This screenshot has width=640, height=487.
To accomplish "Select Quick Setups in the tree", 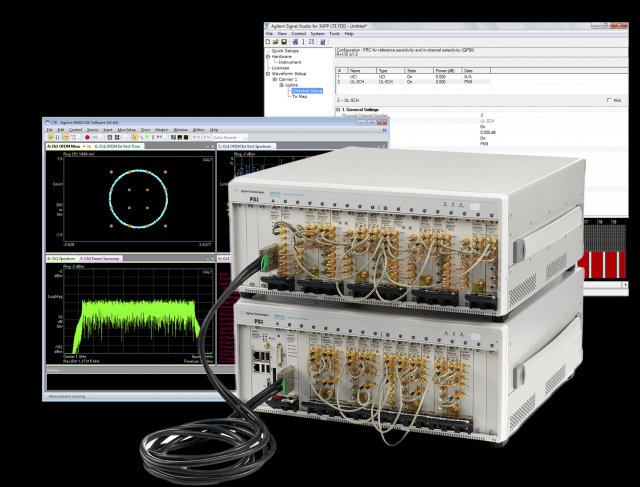I will 286,50.
